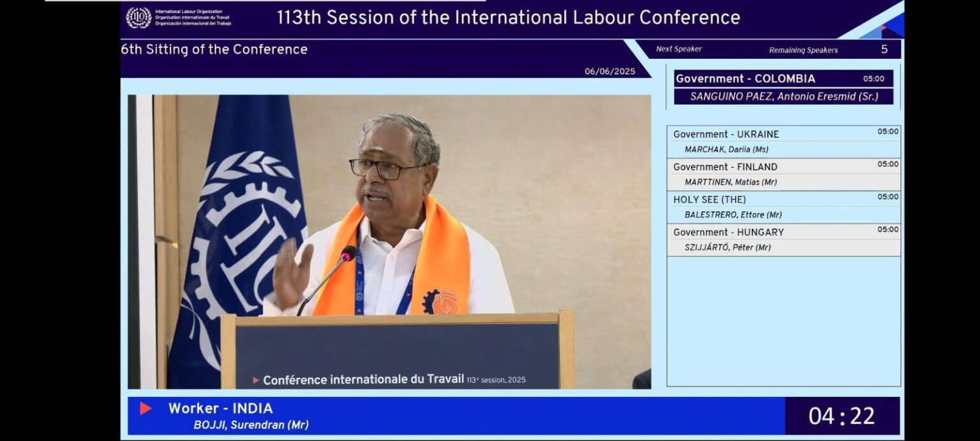This screenshot has height=441, width=980.
Task: Click the remaining speakers count 5
Action: (x=884, y=49)
